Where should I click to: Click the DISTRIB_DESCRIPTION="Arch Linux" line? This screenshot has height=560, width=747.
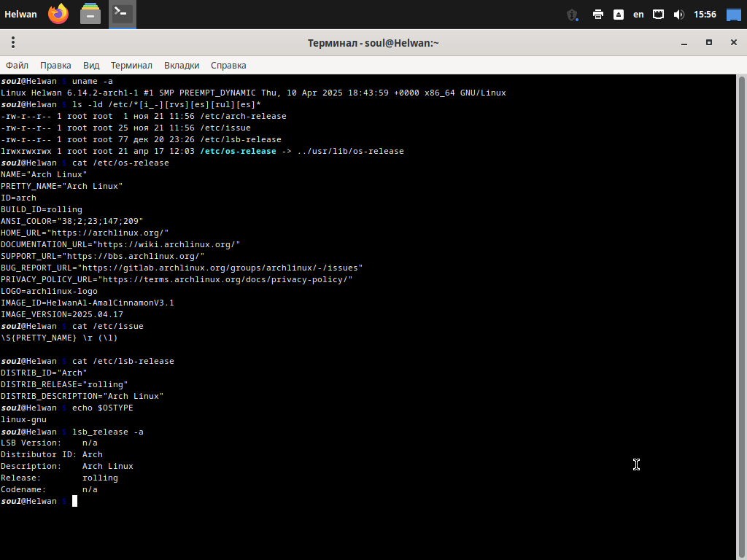(82, 396)
